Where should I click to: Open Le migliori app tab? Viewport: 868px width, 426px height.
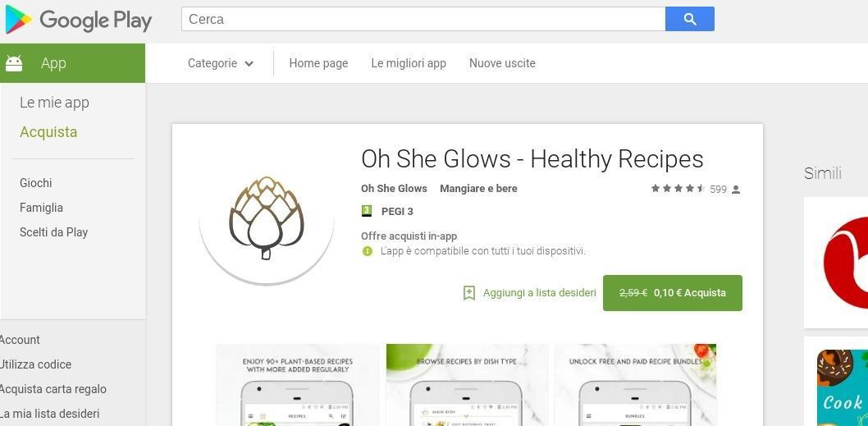point(409,63)
